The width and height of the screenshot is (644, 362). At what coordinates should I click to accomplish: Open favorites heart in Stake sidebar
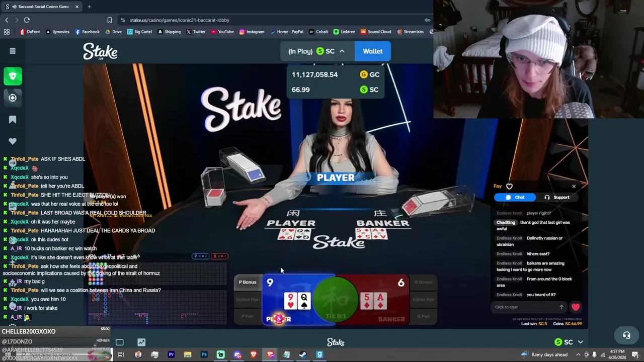click(x=13, y=141)
